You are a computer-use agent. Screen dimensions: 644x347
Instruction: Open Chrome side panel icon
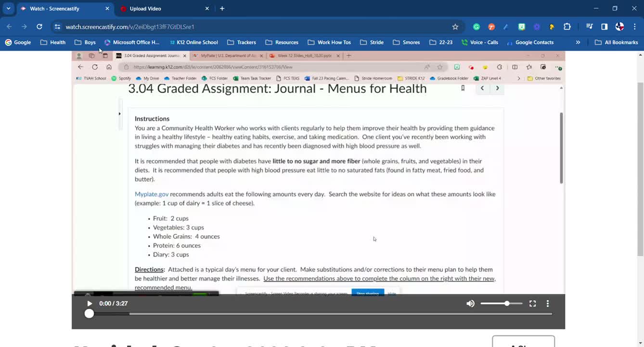pyautogui.click(x=605, y=27)
